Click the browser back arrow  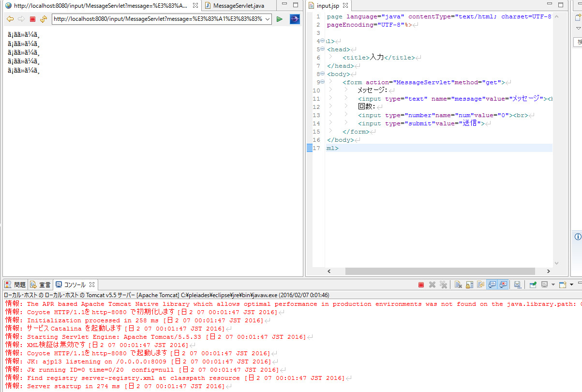click(10, 19)
